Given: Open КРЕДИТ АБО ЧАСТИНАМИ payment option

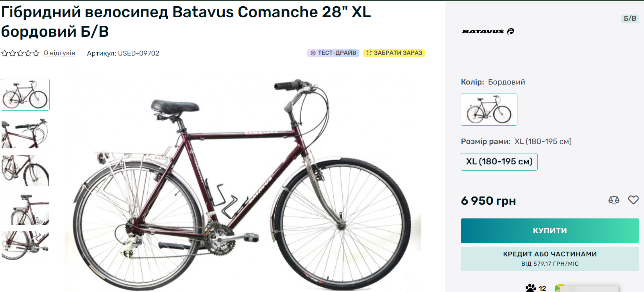Looking at the screenshot, I should click(x=549, y=259).
